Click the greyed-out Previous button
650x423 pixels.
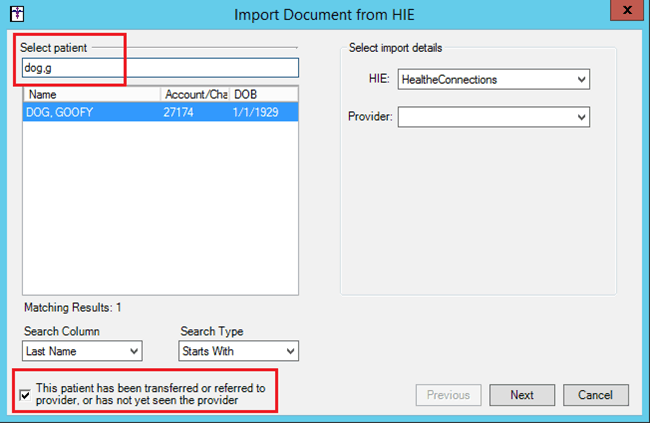coord(448,395)
